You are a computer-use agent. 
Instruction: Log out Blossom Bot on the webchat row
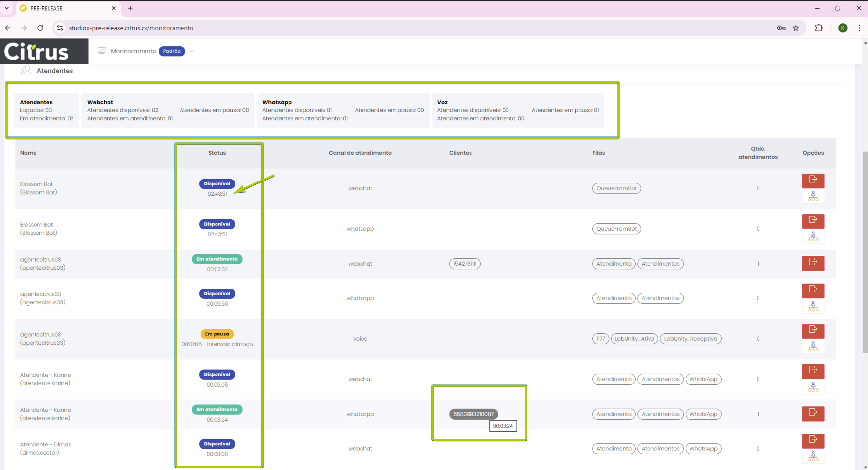coord(813,180)
